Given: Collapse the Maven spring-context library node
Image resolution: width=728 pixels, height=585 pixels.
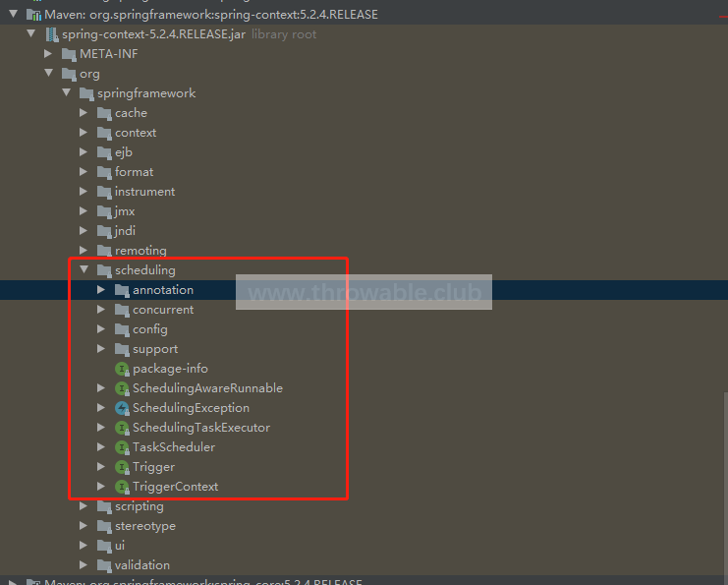Looking at the screenshot, I should pyautogui.click(x=13, y=15).
